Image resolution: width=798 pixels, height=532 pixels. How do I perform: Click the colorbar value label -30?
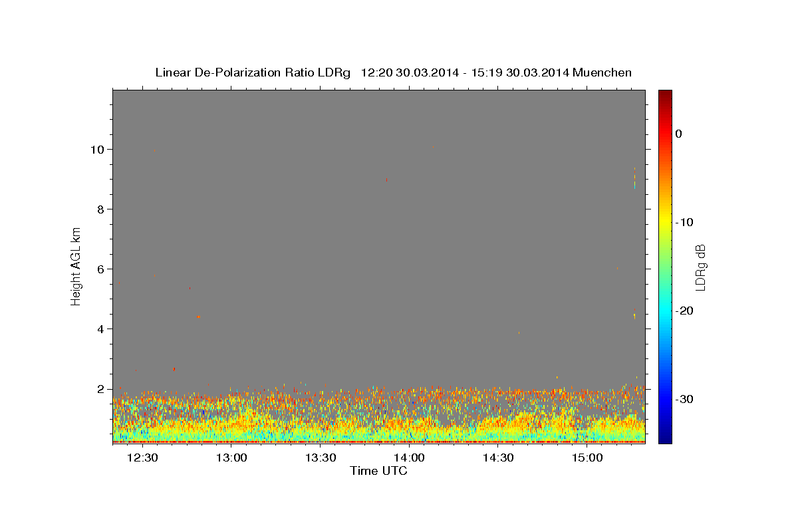(x=684, y=399)
